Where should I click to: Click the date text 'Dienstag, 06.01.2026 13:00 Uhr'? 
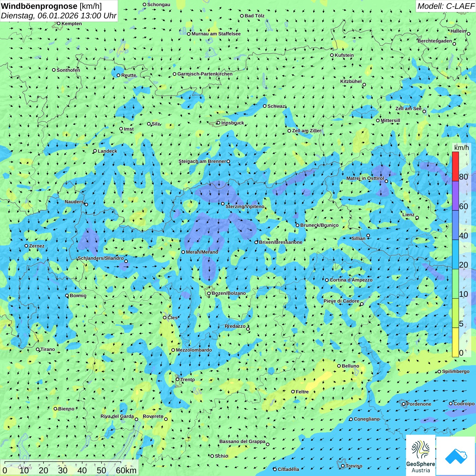(58, 16)
